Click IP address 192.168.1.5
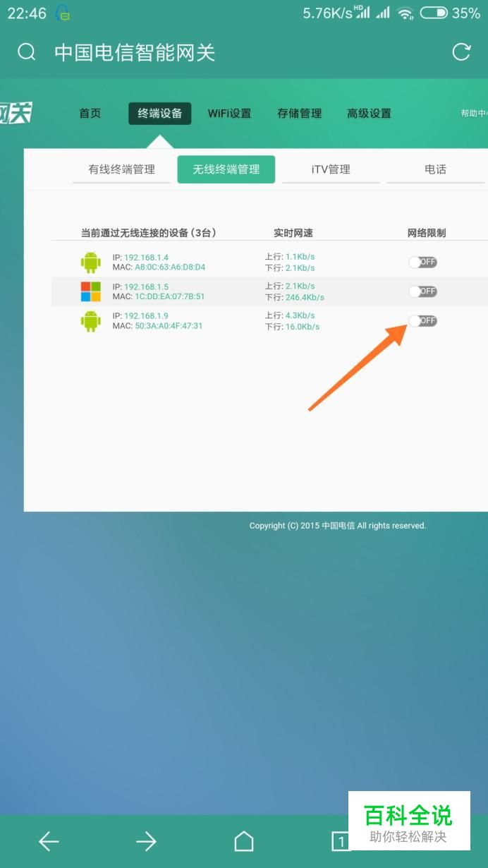488x868 pixels. coord(146,287)
